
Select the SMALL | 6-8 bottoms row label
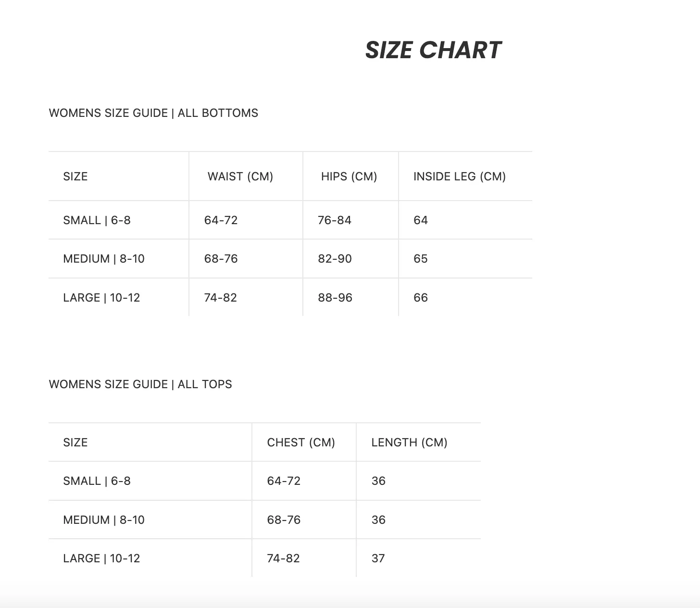[97, 220]
